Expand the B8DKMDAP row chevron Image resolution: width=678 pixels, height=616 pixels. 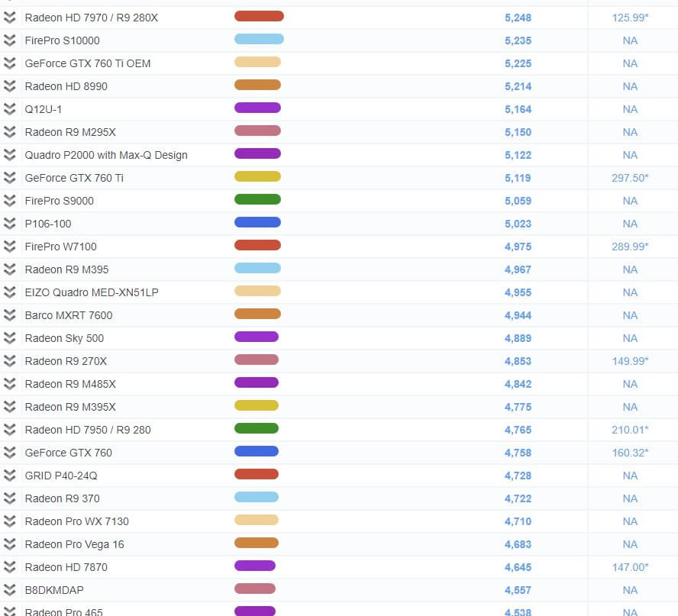coord(9,591)
